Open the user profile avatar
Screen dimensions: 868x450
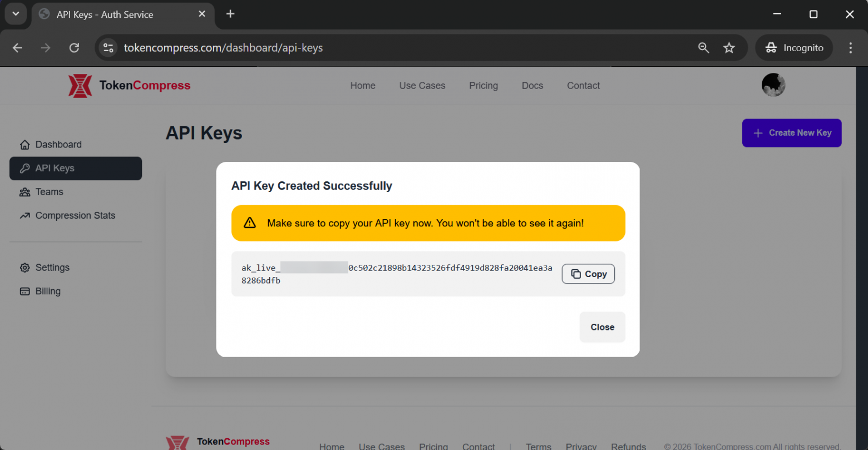(x=773, y=85)
